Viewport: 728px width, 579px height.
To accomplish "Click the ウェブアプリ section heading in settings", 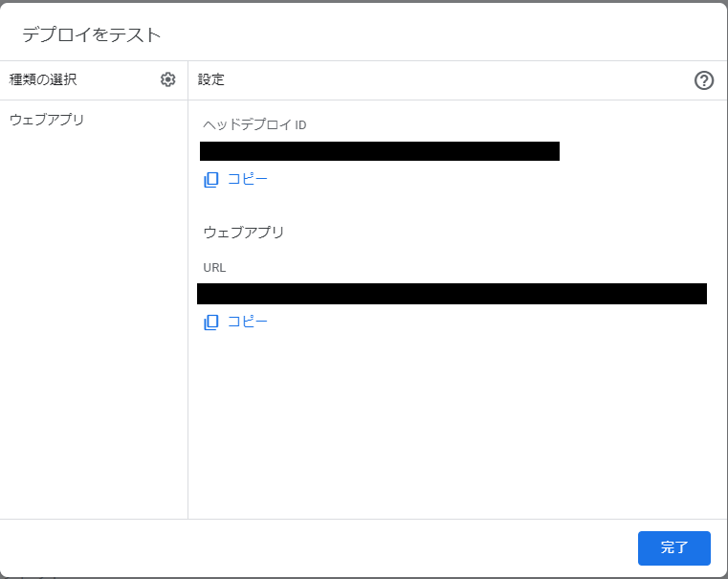I will point(244,233).
